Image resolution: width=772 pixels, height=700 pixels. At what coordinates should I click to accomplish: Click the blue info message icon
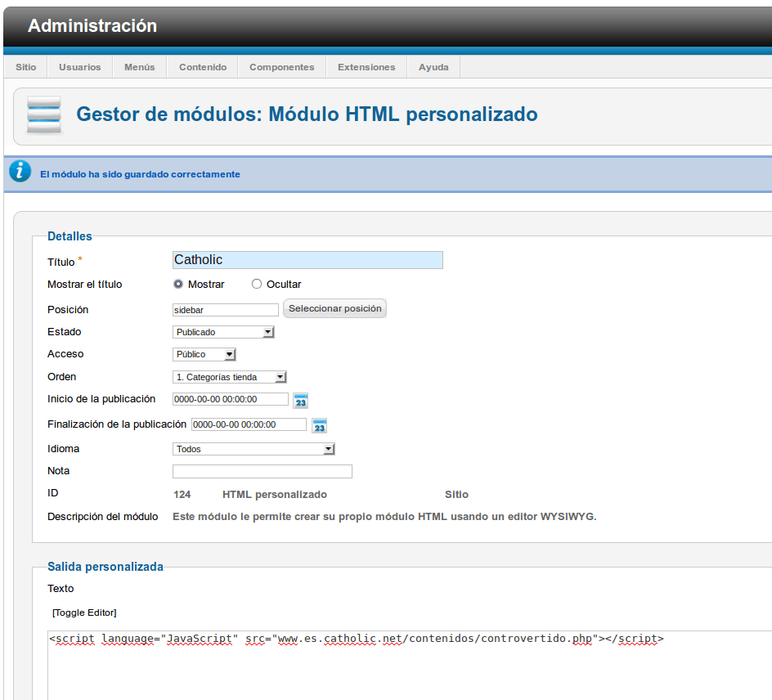[20, 171]
